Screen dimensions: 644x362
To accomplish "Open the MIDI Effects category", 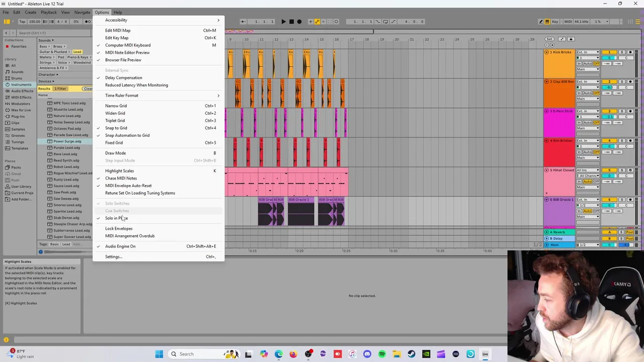I will (x=21, y=98).
